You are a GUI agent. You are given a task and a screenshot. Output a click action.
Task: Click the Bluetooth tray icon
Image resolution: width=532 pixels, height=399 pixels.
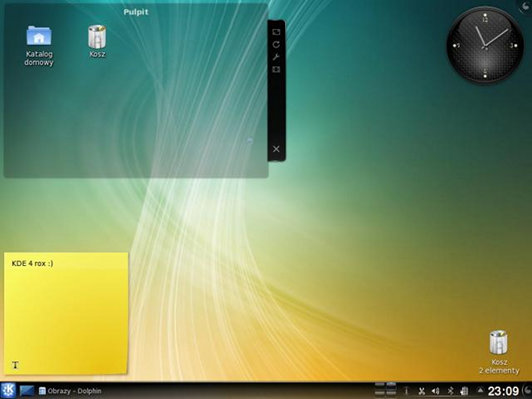[x=451, y=391]
